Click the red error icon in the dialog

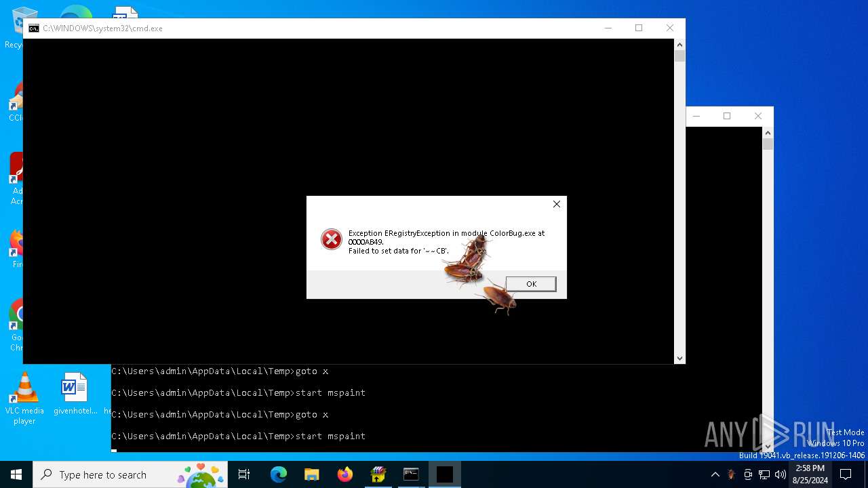pyautogui.click(x=332, y=239)
